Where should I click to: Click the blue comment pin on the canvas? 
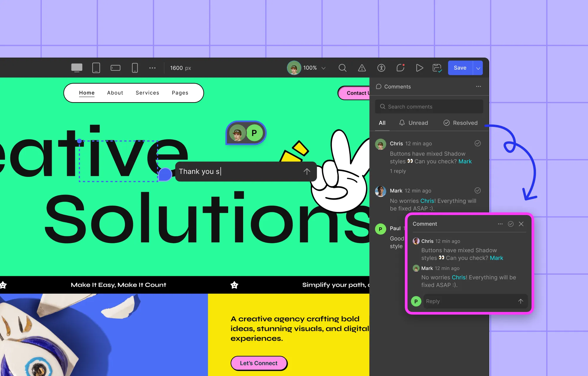coord(165,174)
